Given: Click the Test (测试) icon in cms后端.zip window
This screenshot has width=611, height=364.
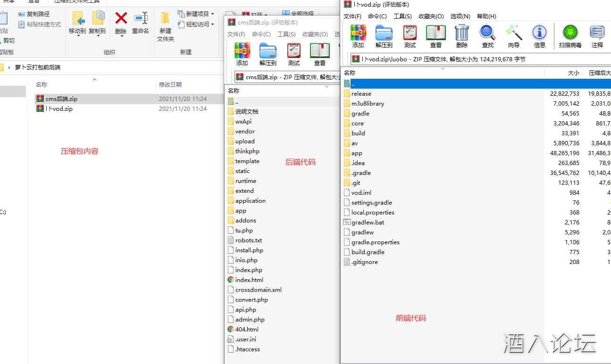Looking at the screenshot, I should click(293, 54).
